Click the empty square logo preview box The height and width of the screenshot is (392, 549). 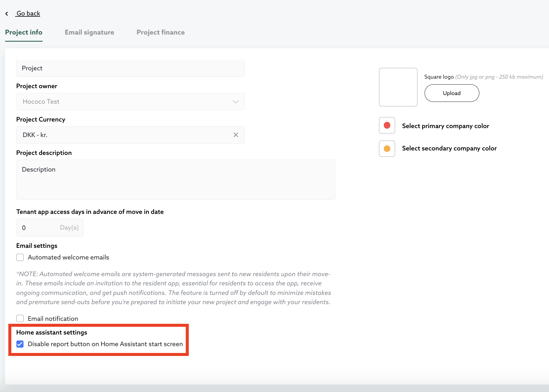tap(398, 87)
